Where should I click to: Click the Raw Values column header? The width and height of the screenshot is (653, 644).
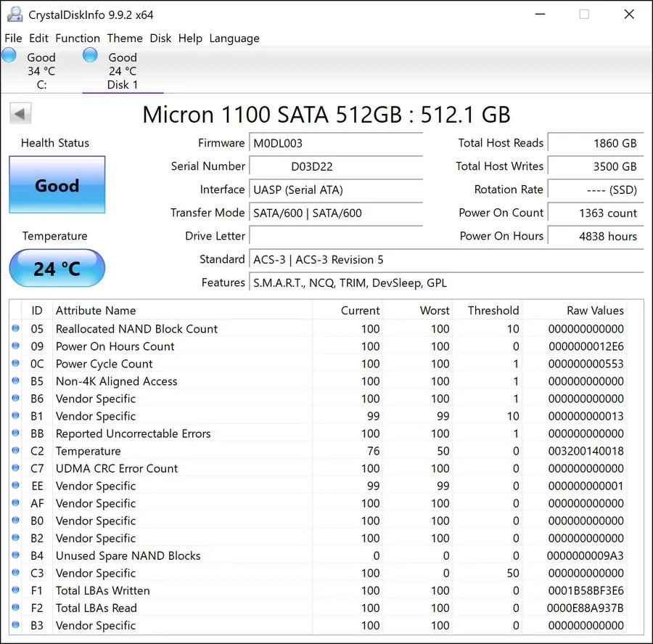click(x=575, y=311)
